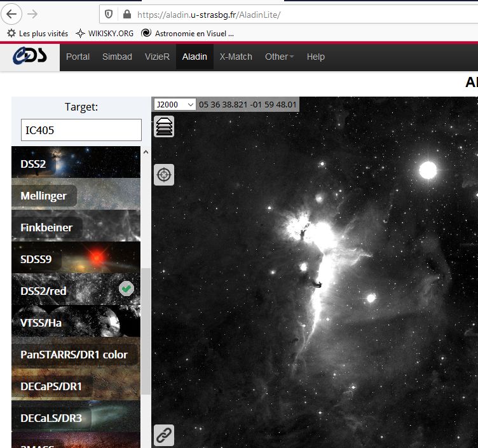Open the J2000 coordinate frame dropdown
Image resolution: width=478 pixels, height=448 pixels.
175,104
